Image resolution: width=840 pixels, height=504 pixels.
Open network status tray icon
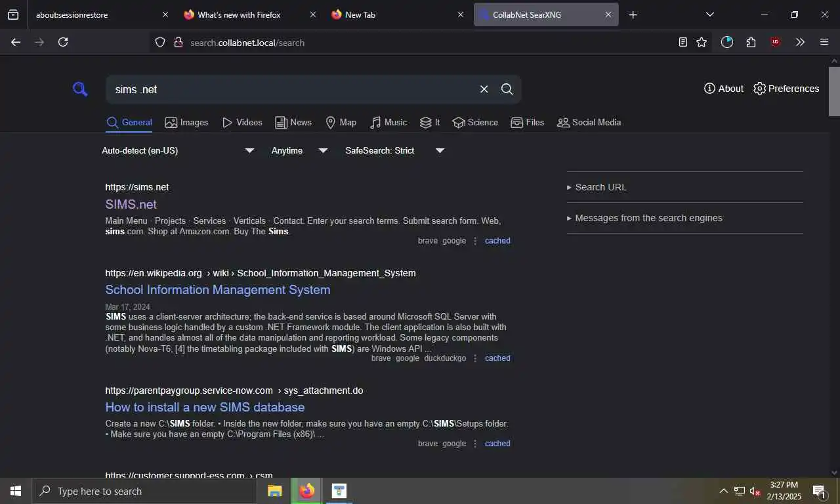point(740,491)
